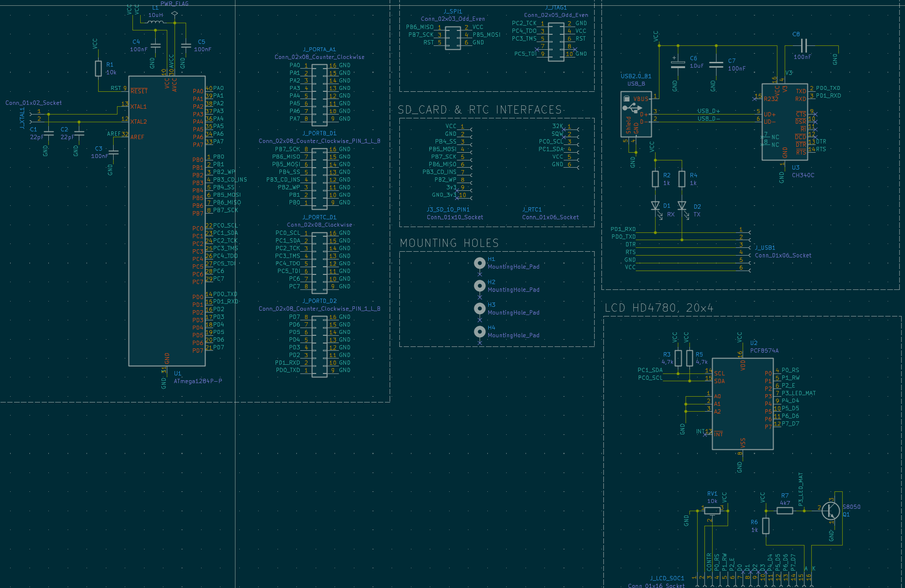Click the 'PB3_CD_INS' label on U1

230,180
